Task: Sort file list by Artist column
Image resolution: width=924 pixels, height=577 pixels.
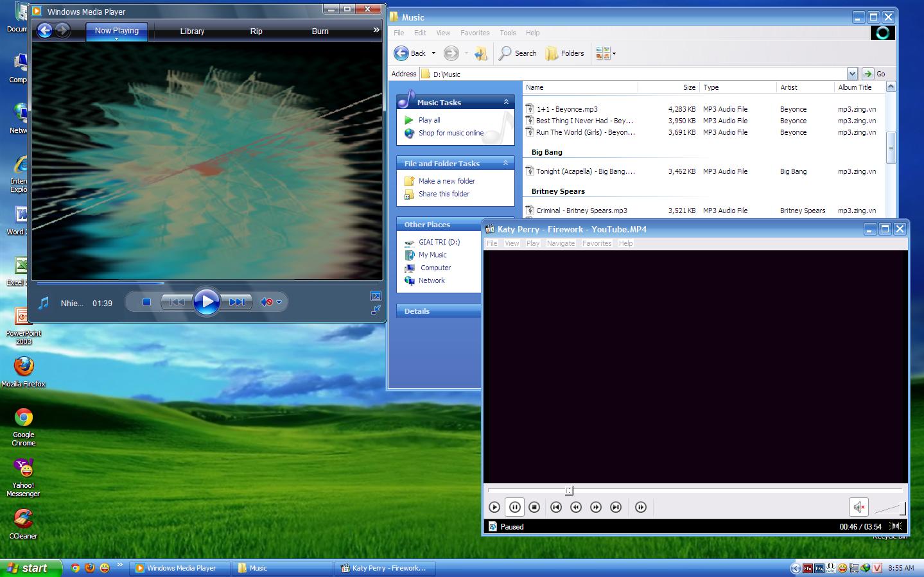Action: (805, 87)
